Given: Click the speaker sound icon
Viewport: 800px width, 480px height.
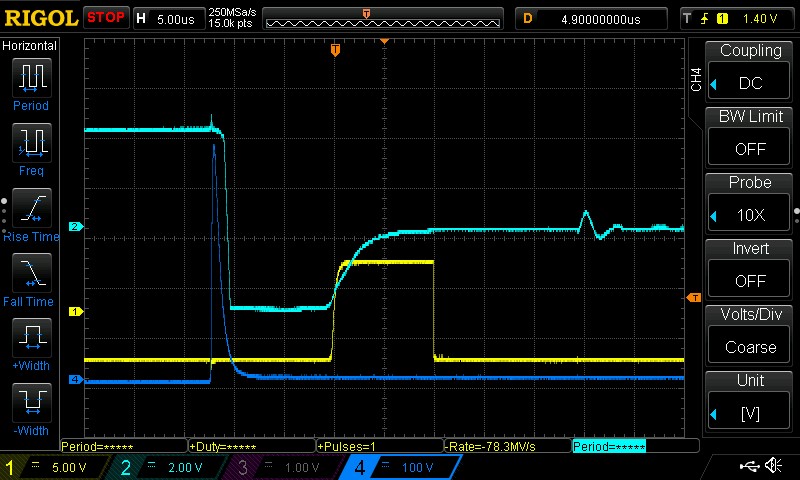Looking at the screenshot, I should [773, 466].
